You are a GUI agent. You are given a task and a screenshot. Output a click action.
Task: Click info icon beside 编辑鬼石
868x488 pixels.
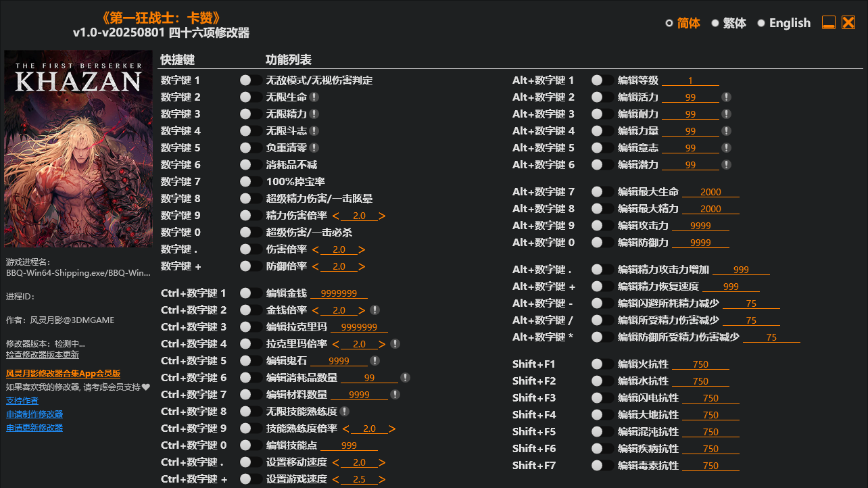point(375,361)
